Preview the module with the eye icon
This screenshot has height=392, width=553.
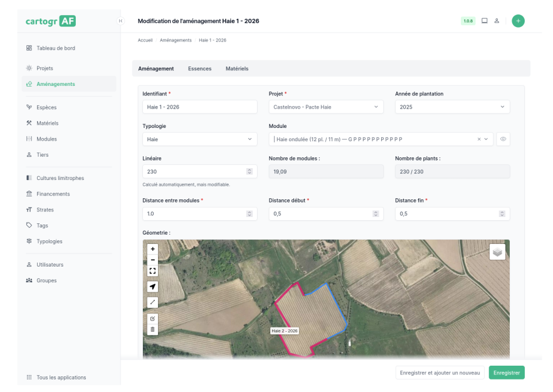(x=503, y=139)
